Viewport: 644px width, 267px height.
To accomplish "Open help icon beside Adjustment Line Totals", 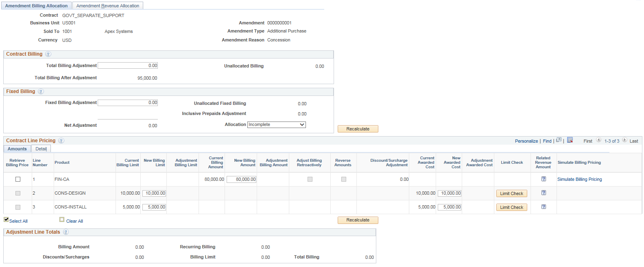I will click(x=66, y=232).
